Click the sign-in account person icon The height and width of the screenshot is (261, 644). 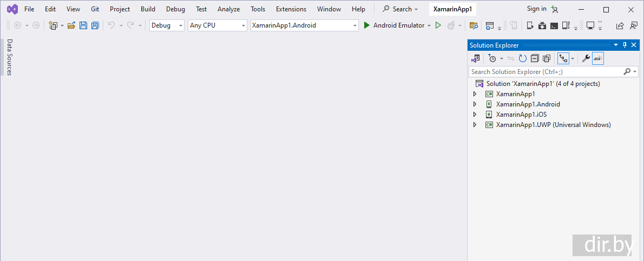tap(555, 9)
